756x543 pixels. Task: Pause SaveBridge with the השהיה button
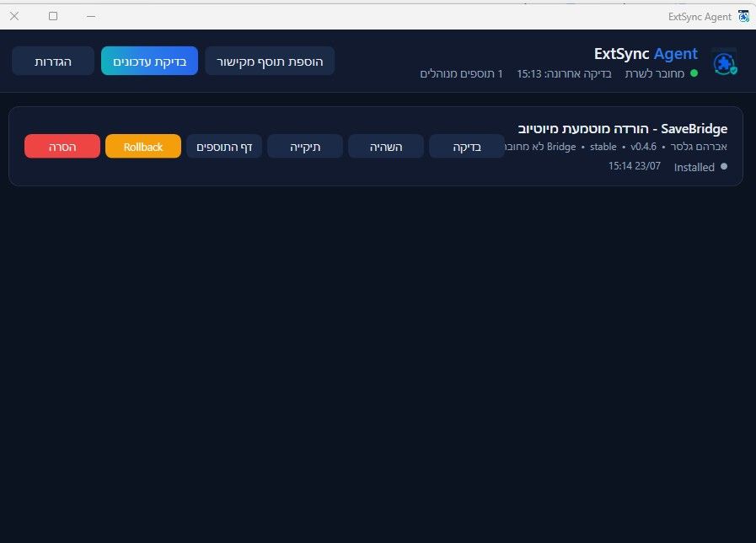(386, 147)
